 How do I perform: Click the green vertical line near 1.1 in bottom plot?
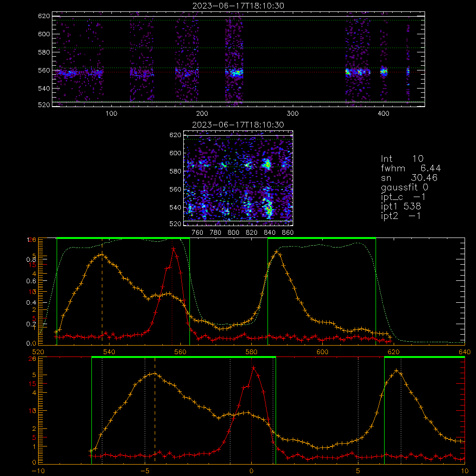276,410
